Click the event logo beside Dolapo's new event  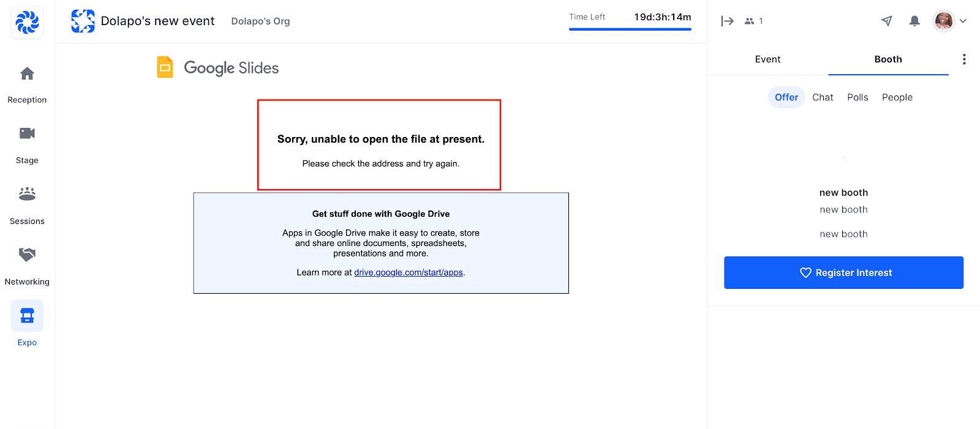(83, 21)
